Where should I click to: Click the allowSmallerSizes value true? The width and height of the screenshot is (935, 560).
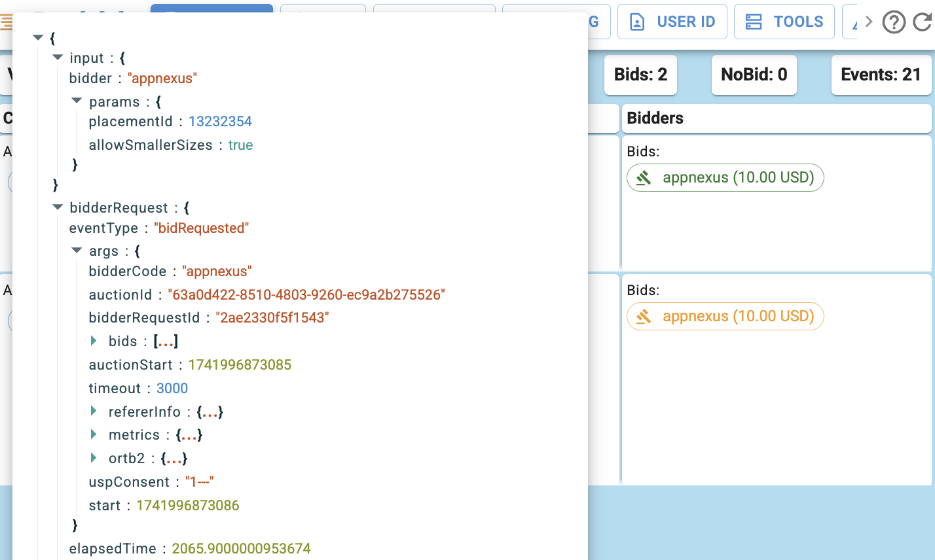(240, 145)
